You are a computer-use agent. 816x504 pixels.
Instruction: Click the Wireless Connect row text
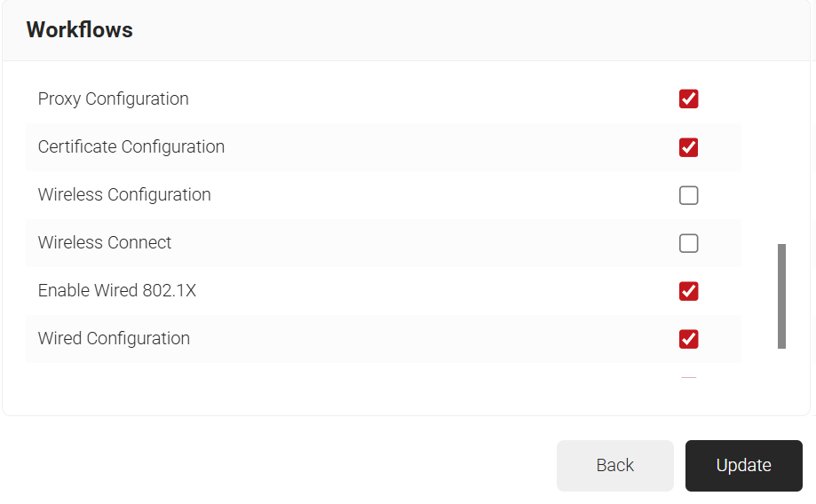[x=105, y=243]
